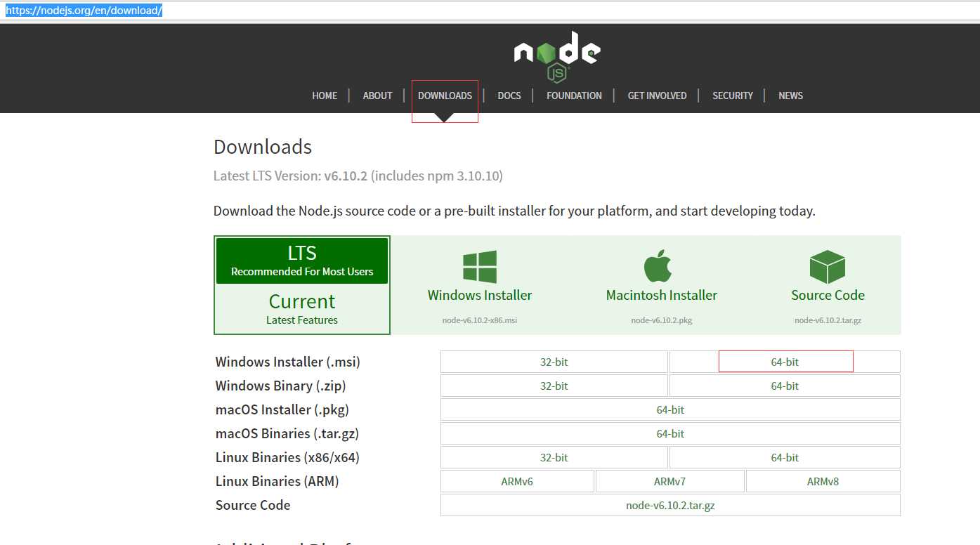Viewport: 980px width, 545px height.
Task: Click the Windows Binary (.zip) row label
Action: point(280,386)
